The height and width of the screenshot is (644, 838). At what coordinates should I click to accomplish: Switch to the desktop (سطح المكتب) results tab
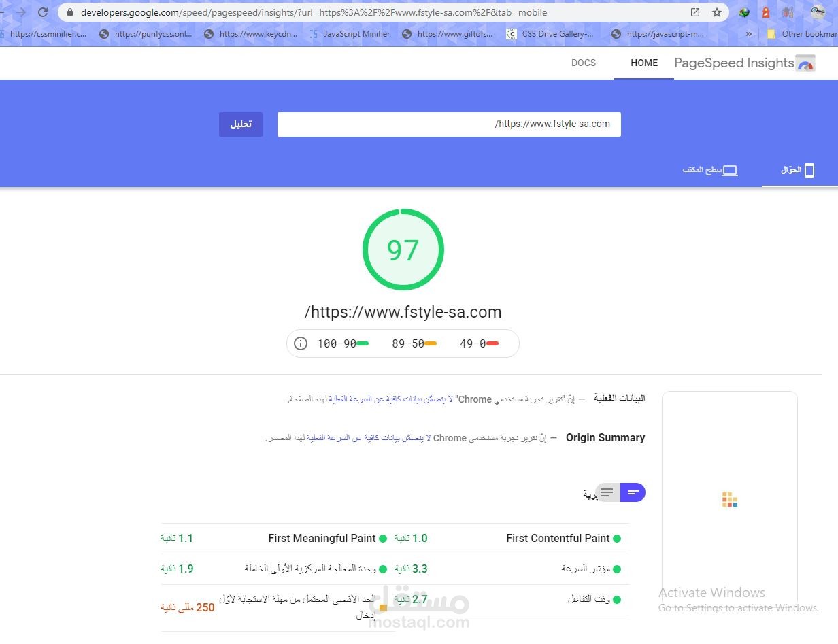(x=710, y=170)
